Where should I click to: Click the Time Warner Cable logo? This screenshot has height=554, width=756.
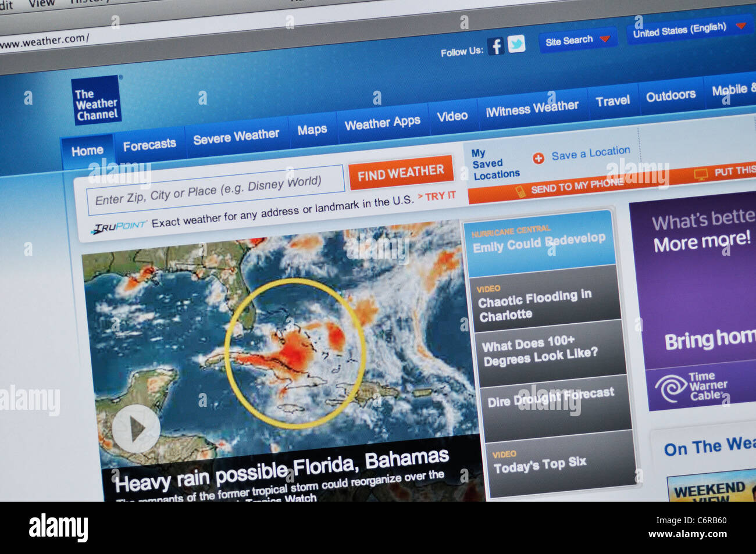692,387
